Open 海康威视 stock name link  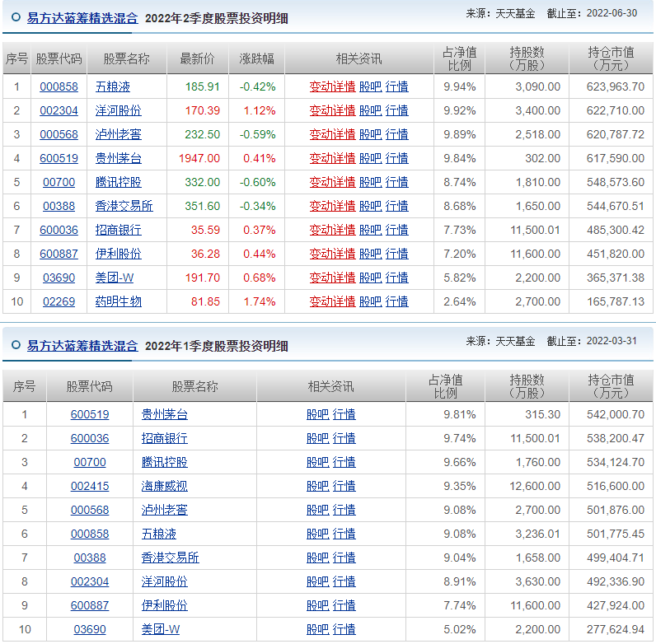tap(165, 486)
